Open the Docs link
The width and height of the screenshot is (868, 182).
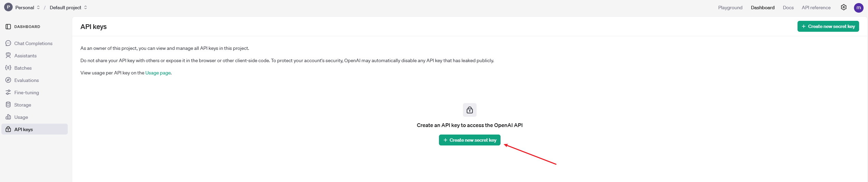pos(788,8)
